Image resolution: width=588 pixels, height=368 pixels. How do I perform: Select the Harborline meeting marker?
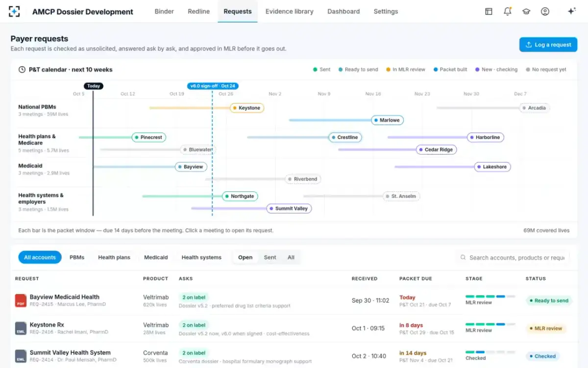tap(485, 137)
